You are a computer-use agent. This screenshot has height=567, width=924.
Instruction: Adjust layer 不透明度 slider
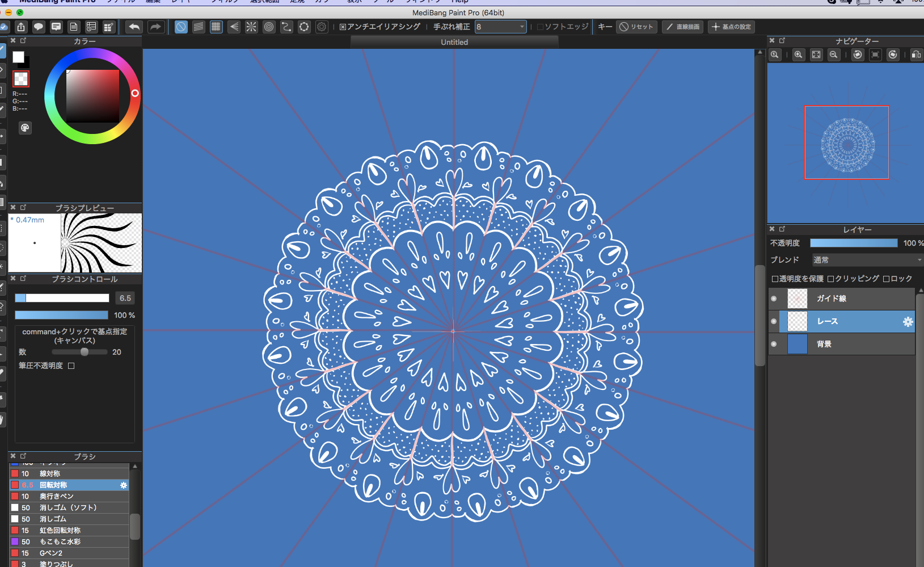pyautogui.click(x=854, y=243)
